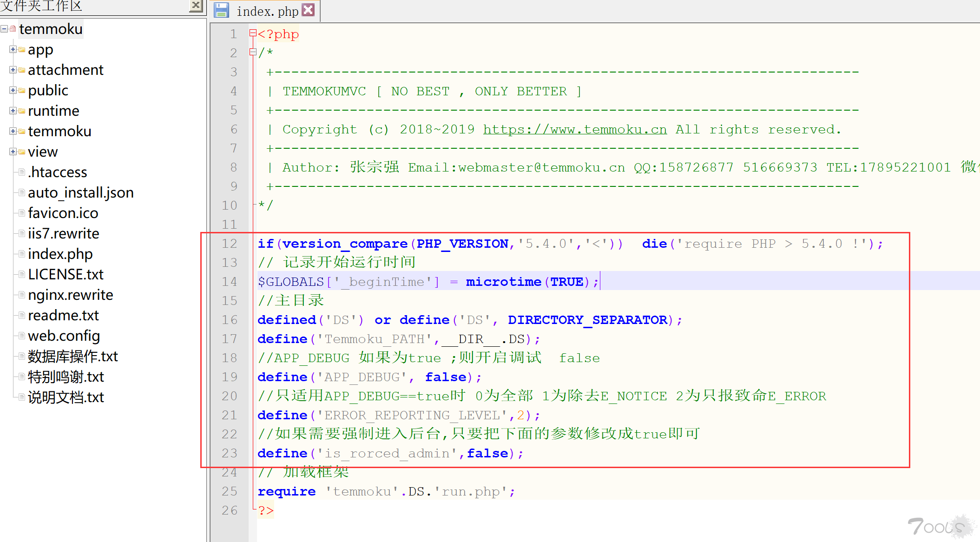This screenshot has height=542, width=980.
Task: Click app folder icon
Action: (x=21, y=49)
